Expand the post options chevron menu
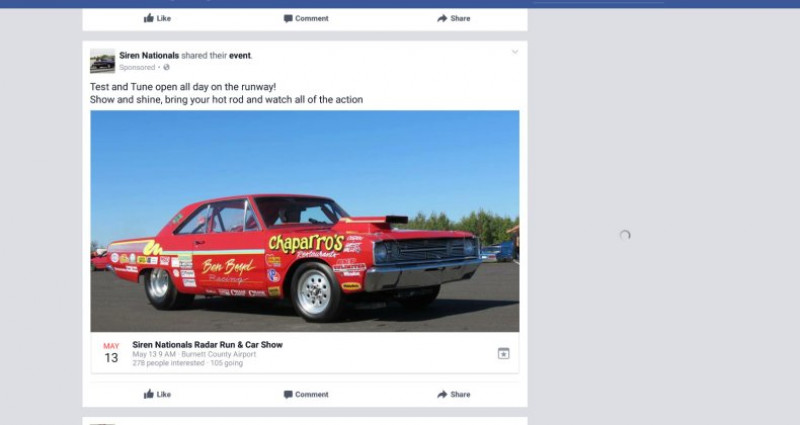Image resolution: width=800 pixels, height=425 pixels. coord(515,52)
